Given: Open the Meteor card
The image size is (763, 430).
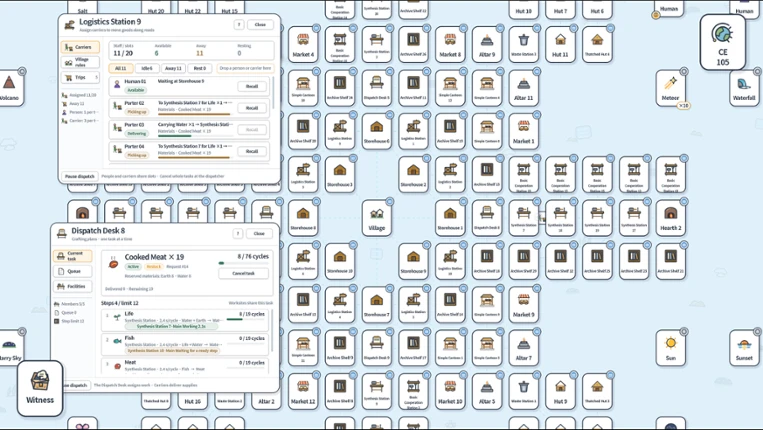Looking at the screenshot, I should [671, 88].
